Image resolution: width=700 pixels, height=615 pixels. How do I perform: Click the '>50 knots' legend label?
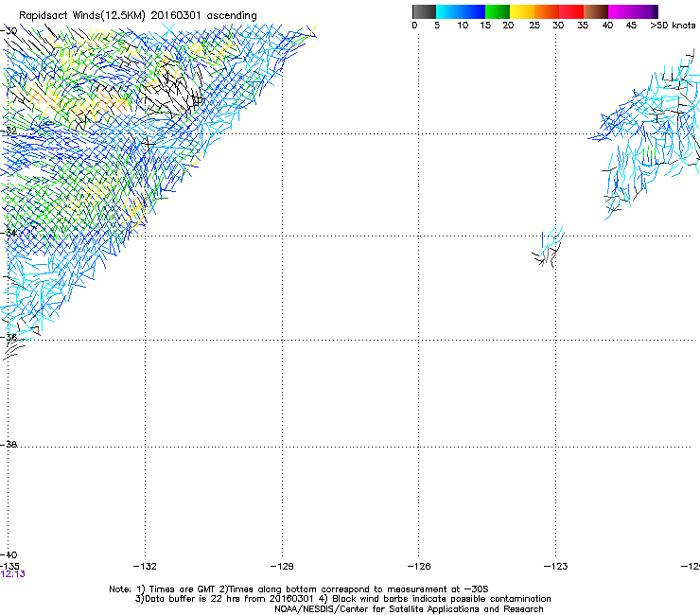click(673, 26)
